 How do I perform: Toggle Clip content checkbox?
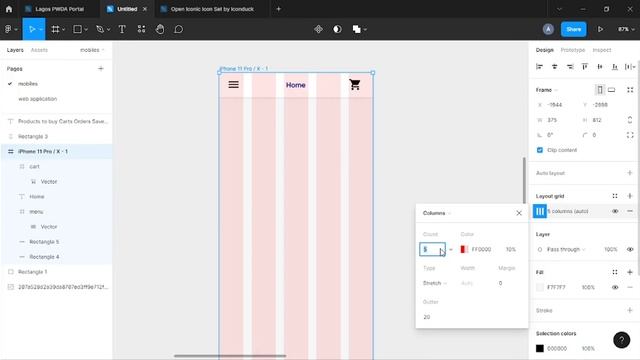click(x=540, y=150)
